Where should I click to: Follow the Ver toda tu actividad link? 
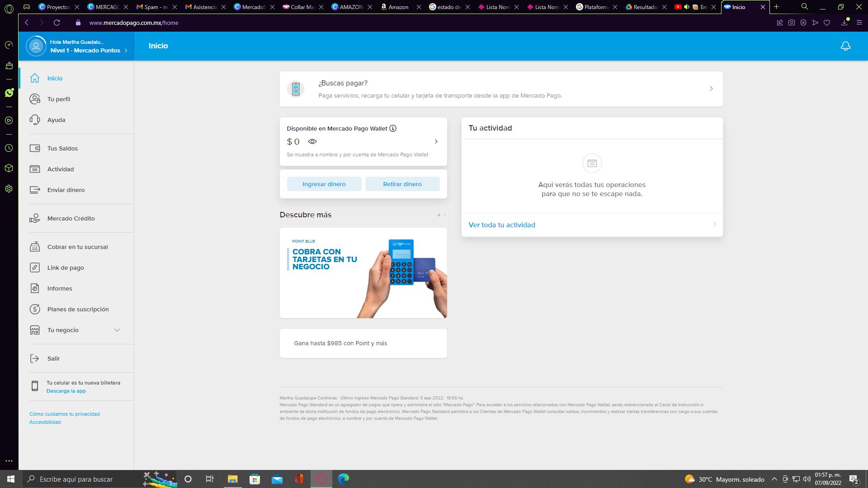click(502, 225)
